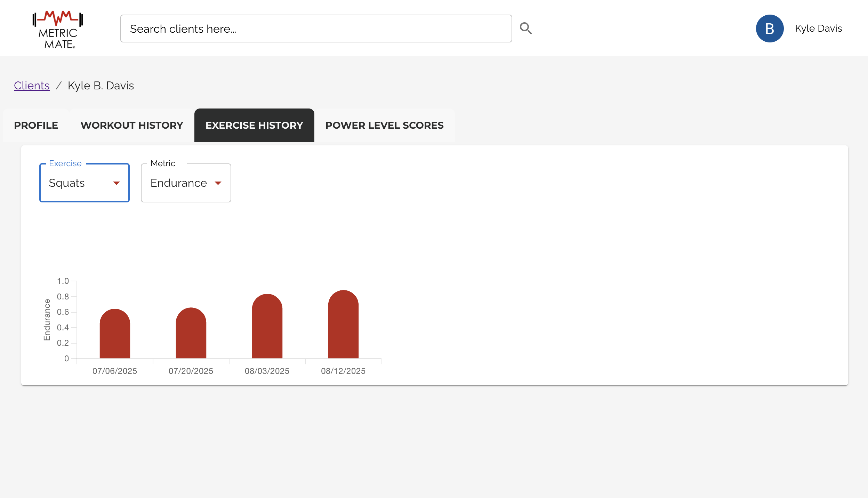This screenshot has width=868, height=498.
Task: Open the Metric Endurance dropdown
Action: pyautogui.click(x=179, y=183)
